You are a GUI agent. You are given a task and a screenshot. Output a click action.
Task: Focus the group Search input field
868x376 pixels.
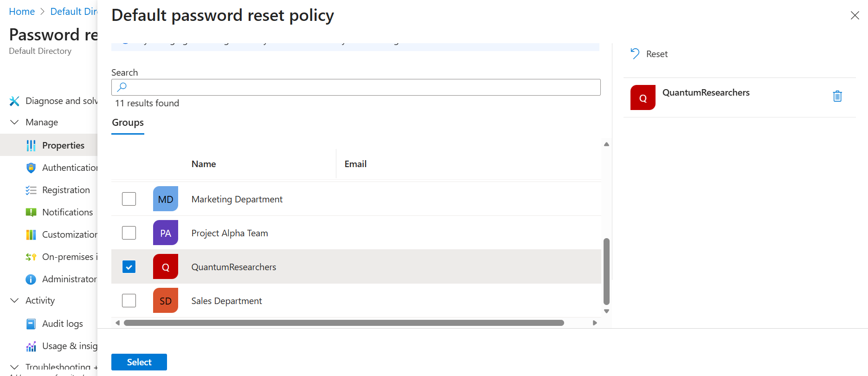coord(356,87)
